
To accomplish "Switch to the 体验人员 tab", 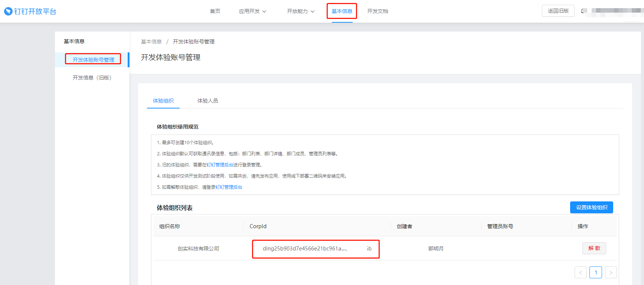I will point(207,101).
